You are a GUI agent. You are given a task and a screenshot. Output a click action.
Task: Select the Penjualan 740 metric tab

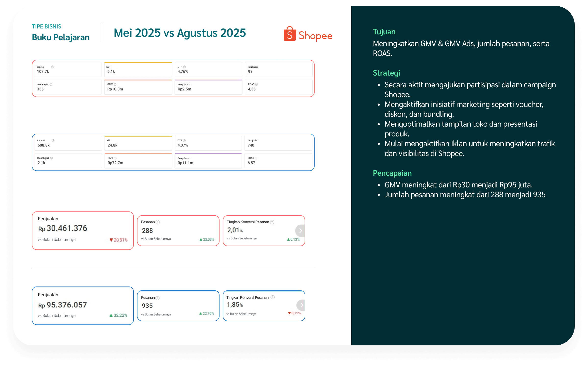click(278, 143)
